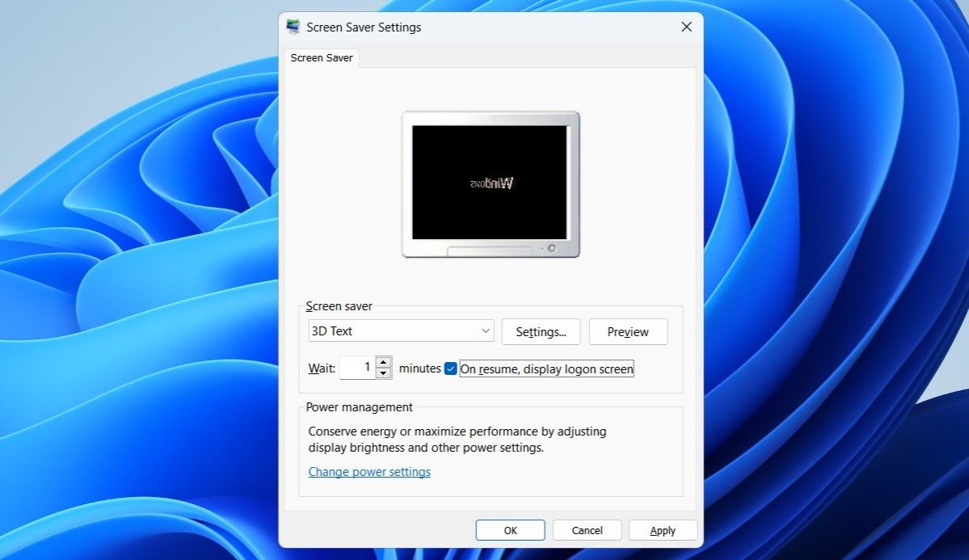The image size is (969, 560).
Task: Click the Screen Saver Settings title bar icon
Action: pos(292,27)
